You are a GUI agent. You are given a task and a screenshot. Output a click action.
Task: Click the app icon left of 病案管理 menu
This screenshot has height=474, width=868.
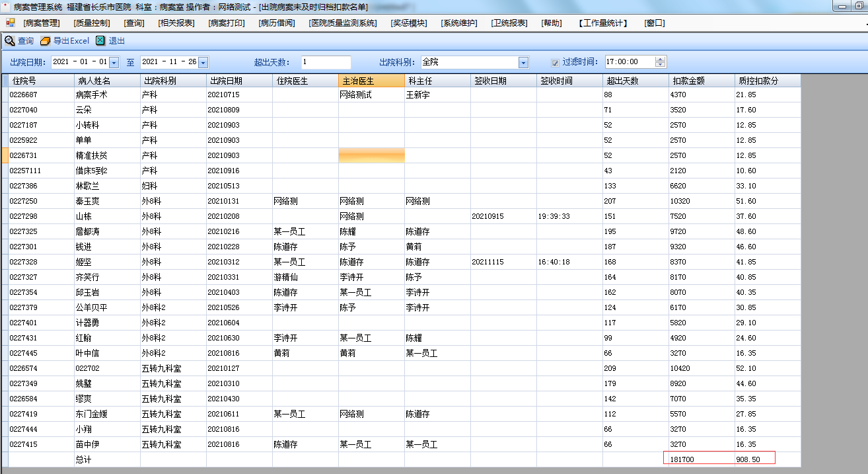11,22
